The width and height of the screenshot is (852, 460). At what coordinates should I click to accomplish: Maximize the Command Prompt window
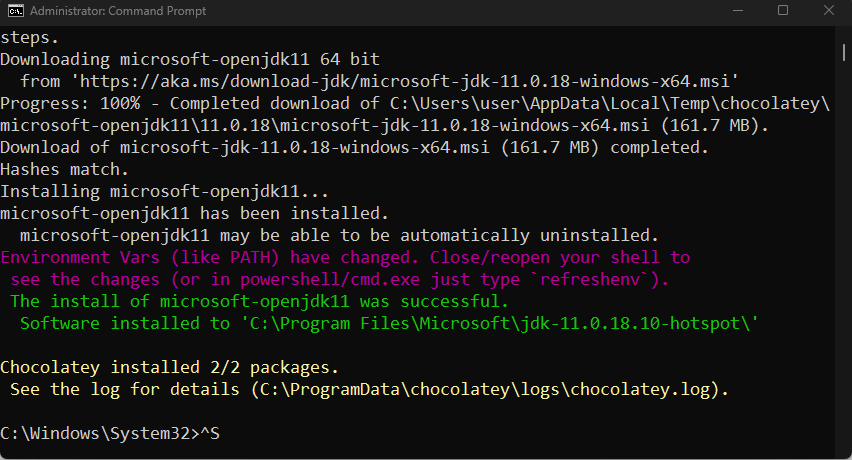click(783, 11)
